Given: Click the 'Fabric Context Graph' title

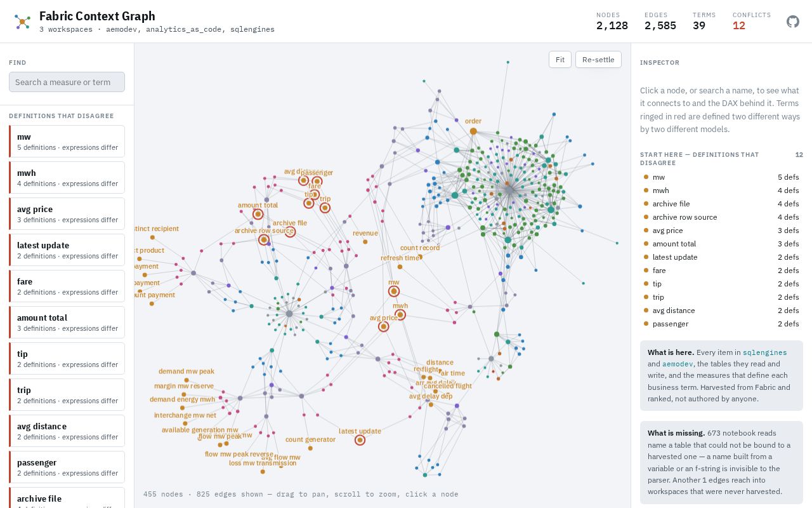Looking at the screenshot, I should (x=97, y=16).
